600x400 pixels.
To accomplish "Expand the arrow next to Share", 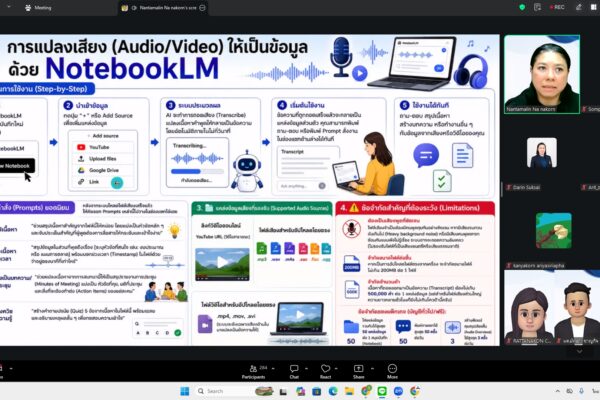I will point(372,369).
